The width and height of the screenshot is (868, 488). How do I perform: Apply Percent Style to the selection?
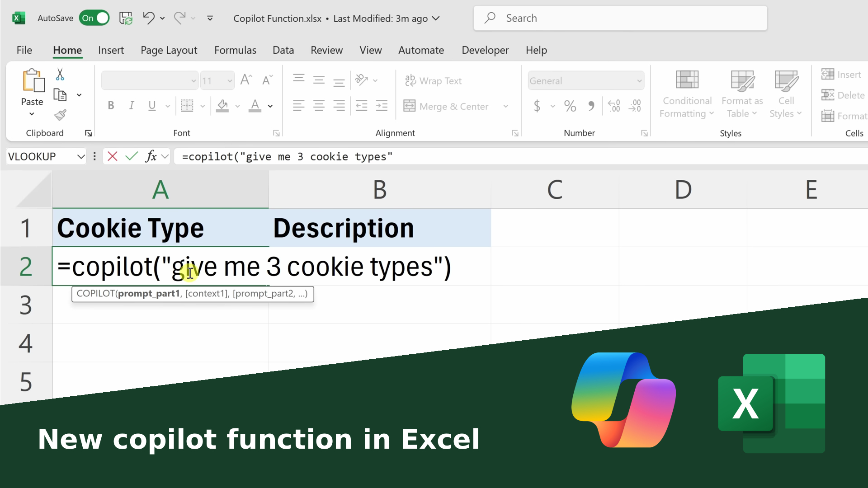click(569, 106)
